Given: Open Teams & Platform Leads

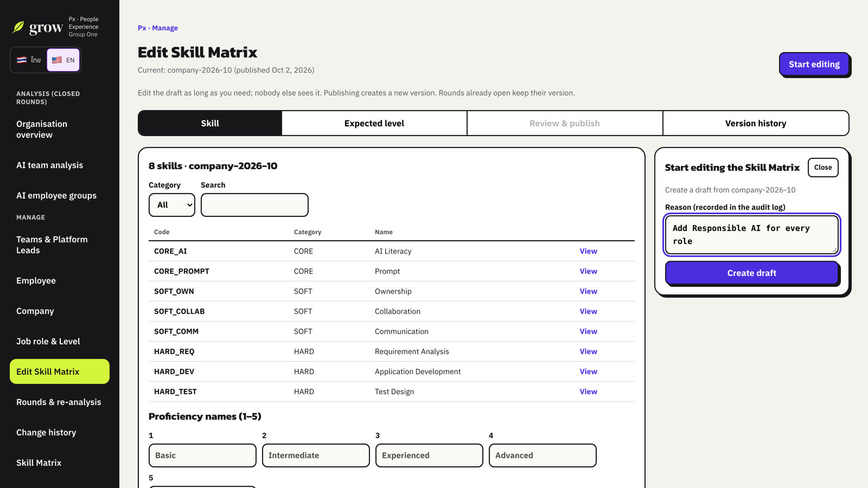Looking at the screenshot, I should point(60,245).
